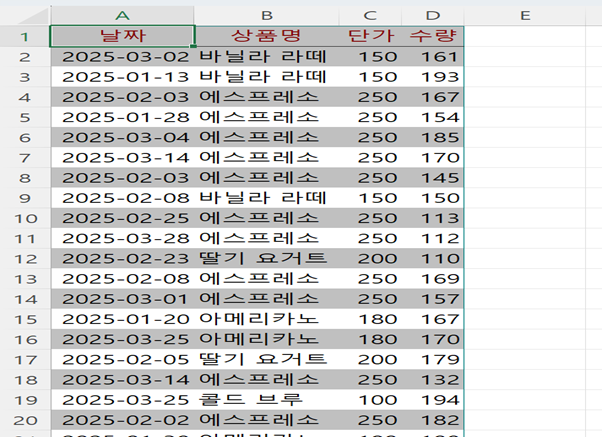This screenshot has width=602, height=437.
Task: Select row 5 header
Action: point(25,117)
